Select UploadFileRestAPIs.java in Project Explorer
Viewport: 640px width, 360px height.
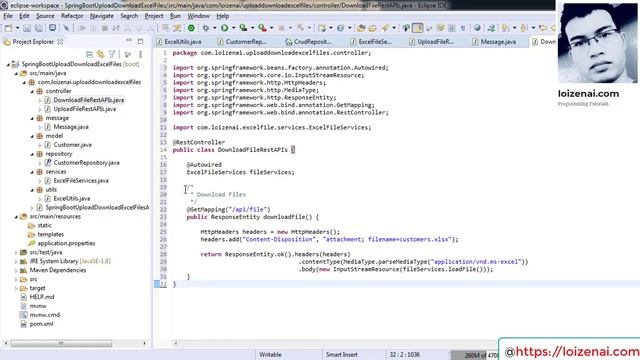(x=84, y=109)
